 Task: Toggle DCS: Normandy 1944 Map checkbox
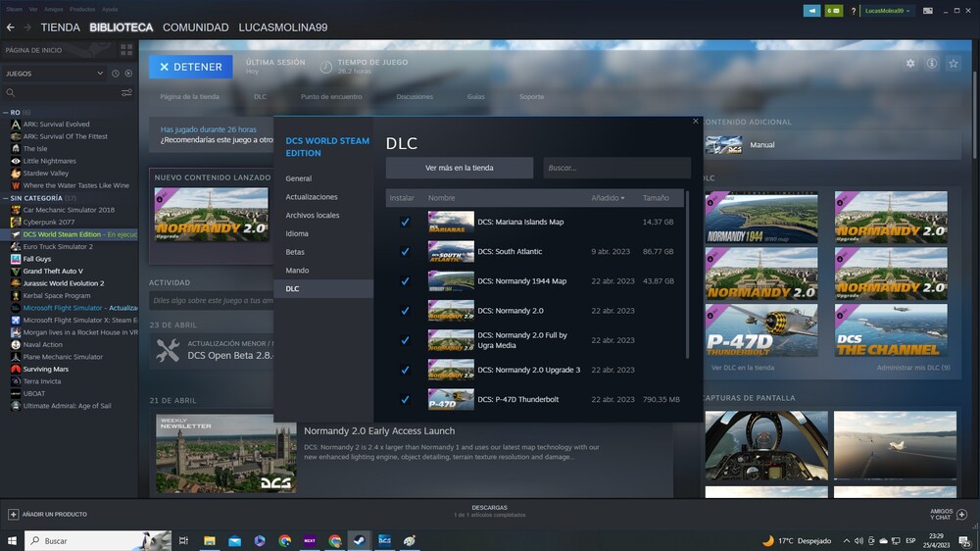405,280
